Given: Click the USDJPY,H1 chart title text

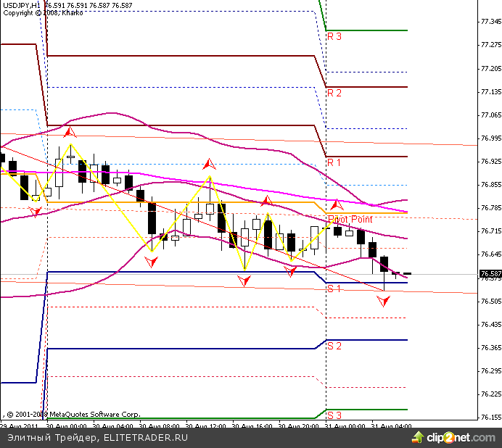Looking at the screenshot, I should pos(23,5).
